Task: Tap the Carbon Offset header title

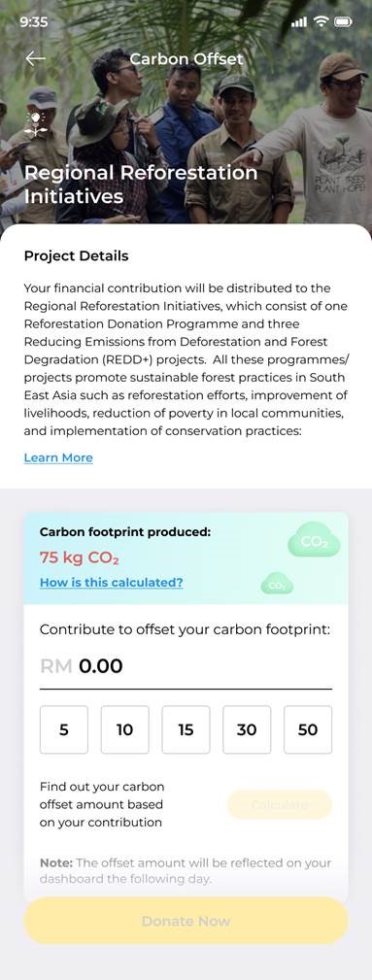Action: [x=186, y=59]
